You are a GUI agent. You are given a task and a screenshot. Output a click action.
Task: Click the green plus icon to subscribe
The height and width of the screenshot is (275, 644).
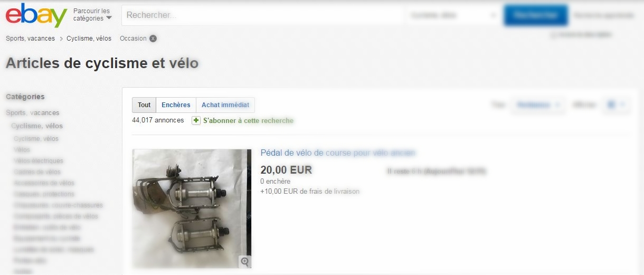click(x=196, y=120)
